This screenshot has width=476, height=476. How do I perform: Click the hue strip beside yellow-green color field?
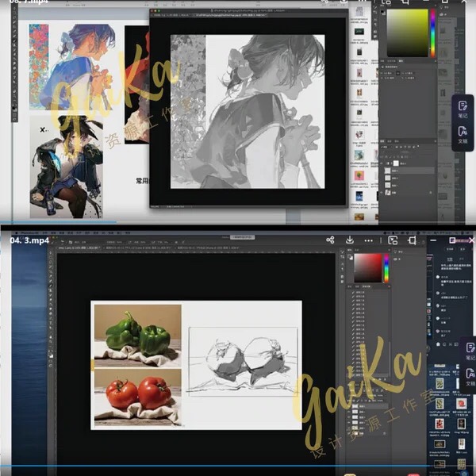(432, 33)
